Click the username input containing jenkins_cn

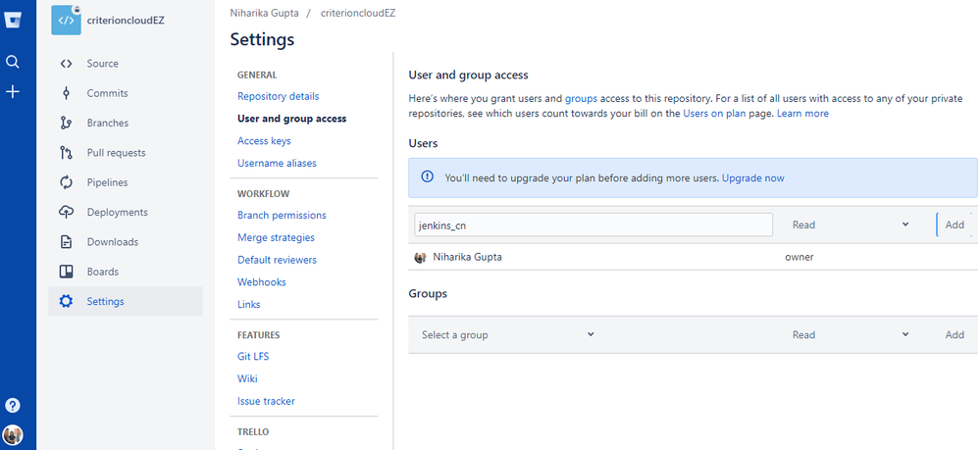(593, 225)
